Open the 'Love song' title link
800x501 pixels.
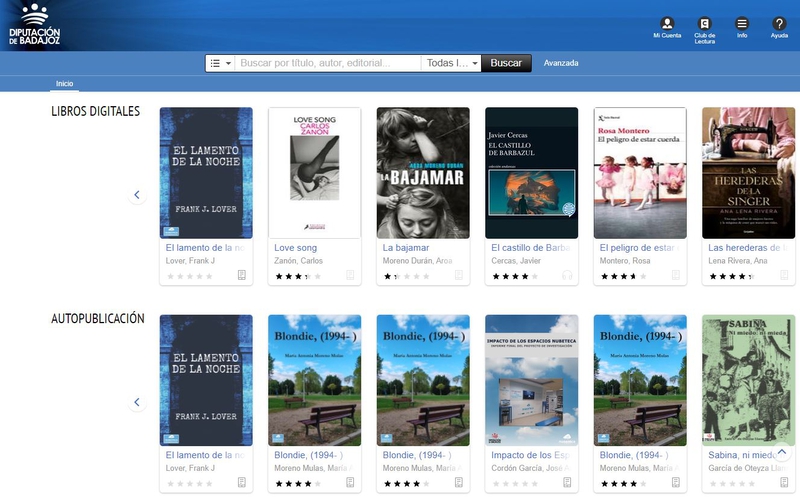[295, 248]
